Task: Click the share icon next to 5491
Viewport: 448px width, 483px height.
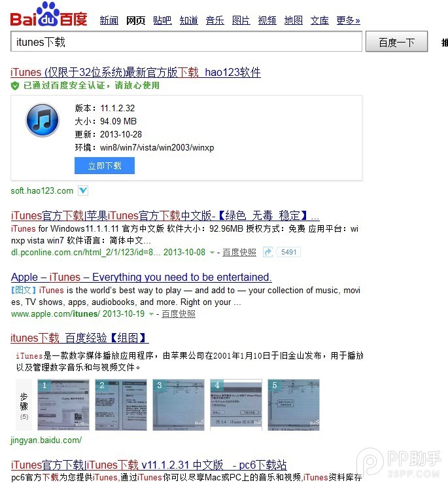Action: (x=268, y=252)
